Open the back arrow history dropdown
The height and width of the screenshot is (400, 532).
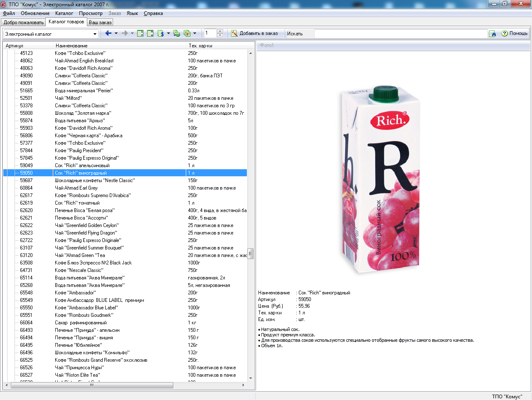(x=116, y=33)
